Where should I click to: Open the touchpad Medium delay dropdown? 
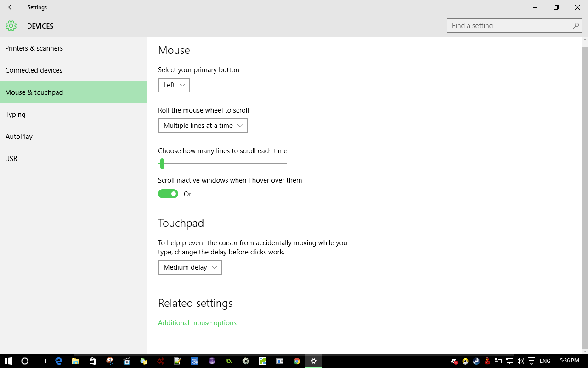(190, 267)
